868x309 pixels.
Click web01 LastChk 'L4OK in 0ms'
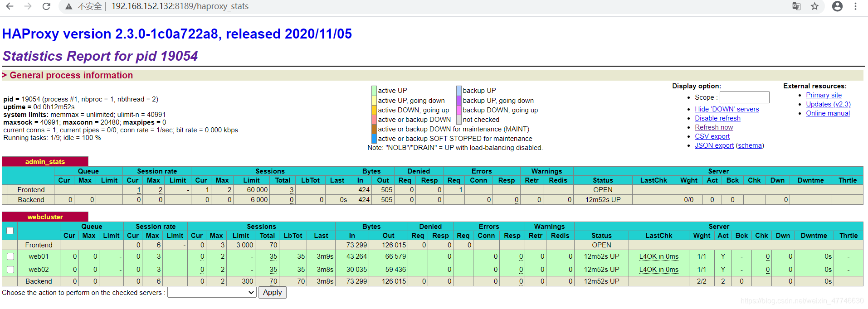658,256
